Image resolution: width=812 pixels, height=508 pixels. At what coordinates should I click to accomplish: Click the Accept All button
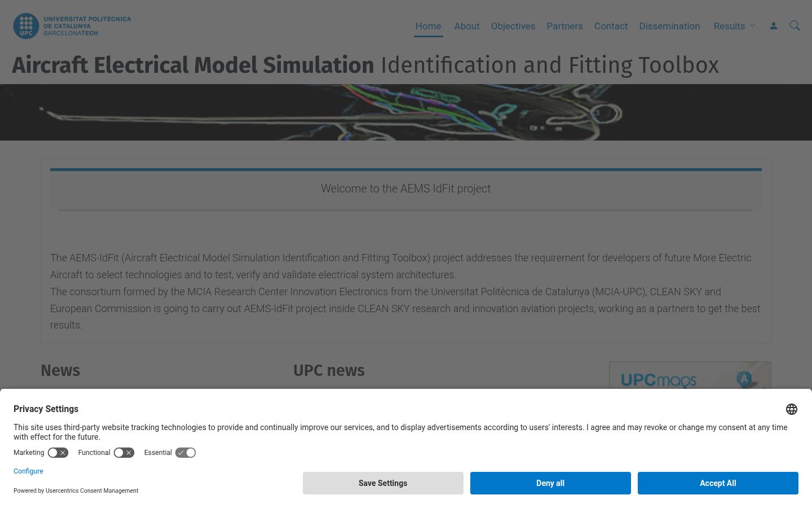click(x=718, y=483)
